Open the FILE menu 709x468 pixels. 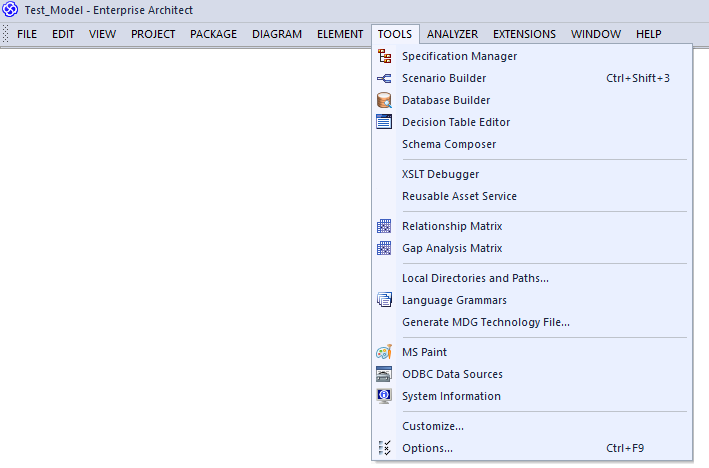27,34
